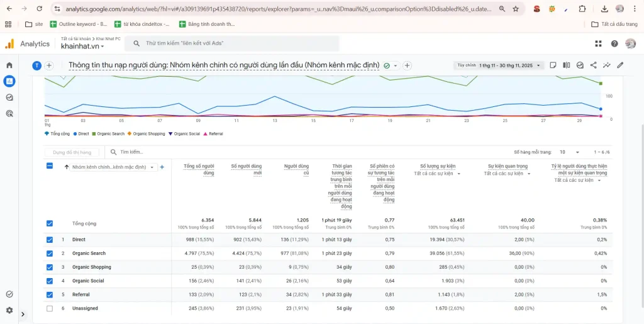
Task: Click Tất cả tài khoản breadcrumb
Action: pos(75,38)
